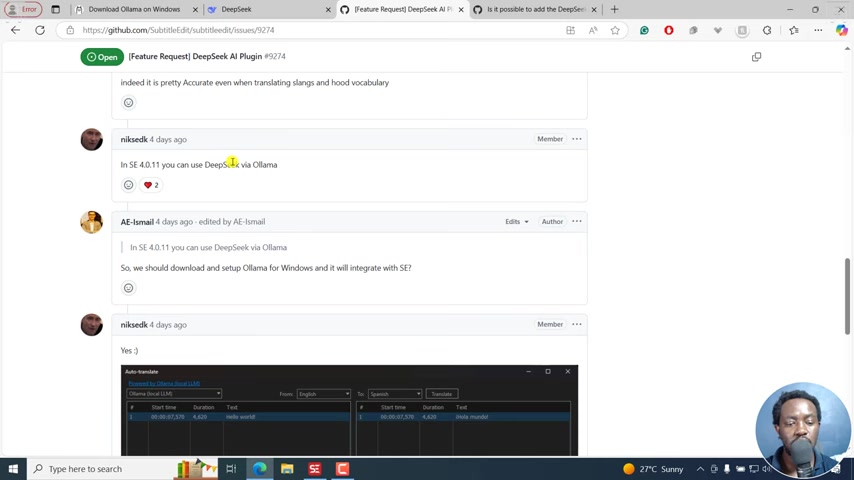Add reaction to slang comment
Viewport: 854px width, 480px height.
tap(129, 102)
